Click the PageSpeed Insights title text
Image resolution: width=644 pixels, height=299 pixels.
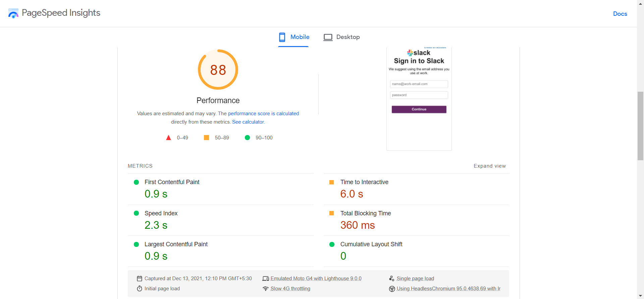(x=61, y=13)
